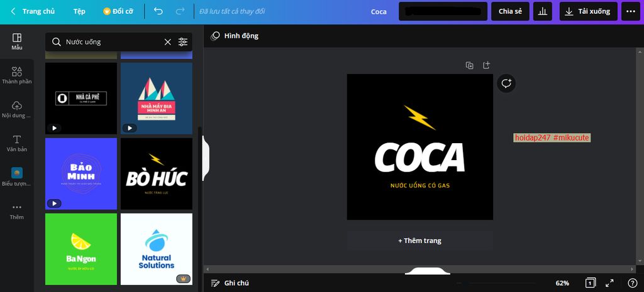Open the Tệp file menu
The width and height of the screenshot is (644, 292).
[x=79, y=11]
